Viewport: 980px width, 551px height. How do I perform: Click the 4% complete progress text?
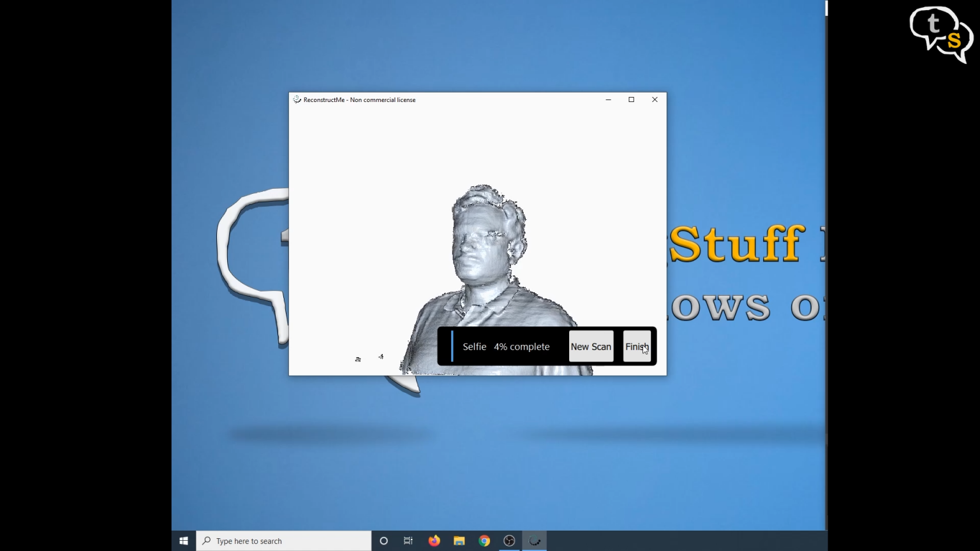(521, 346)
